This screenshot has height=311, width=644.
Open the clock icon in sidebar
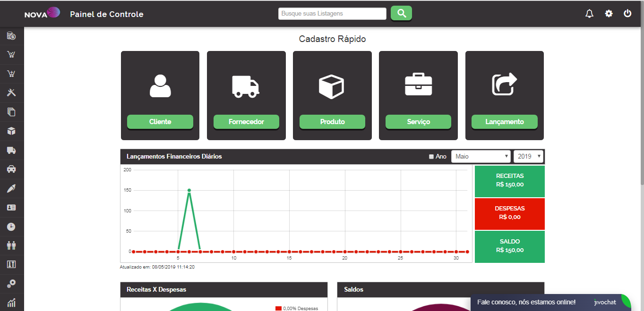(x=11, y=227)
